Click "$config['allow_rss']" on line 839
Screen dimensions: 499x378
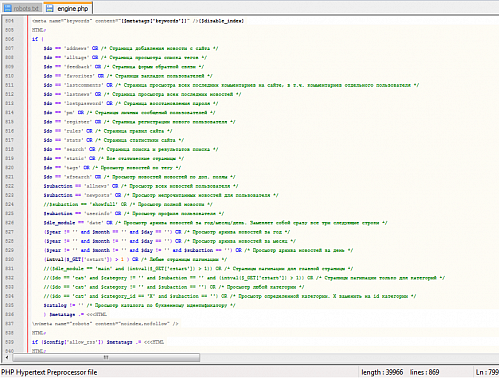(74, 342)
